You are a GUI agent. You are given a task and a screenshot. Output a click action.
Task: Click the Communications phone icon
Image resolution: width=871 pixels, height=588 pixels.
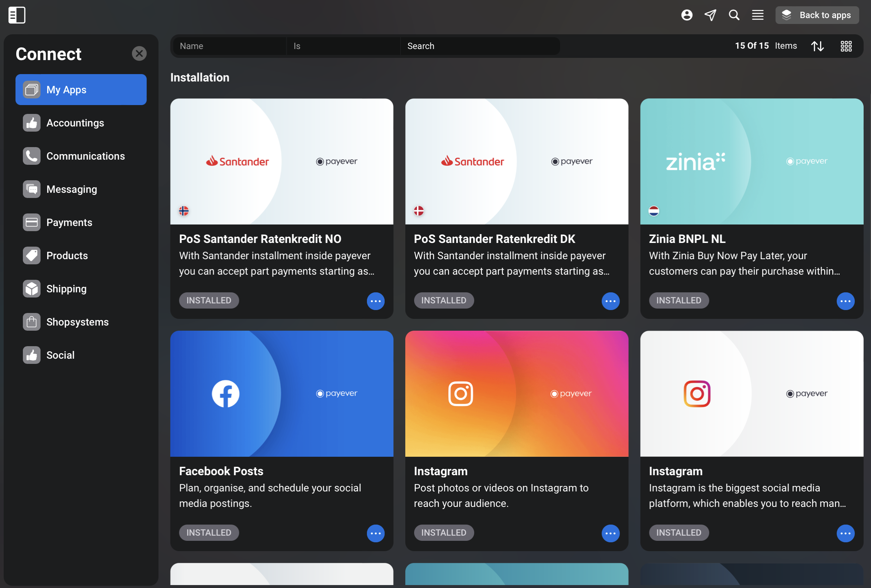(x=31, y=156)
